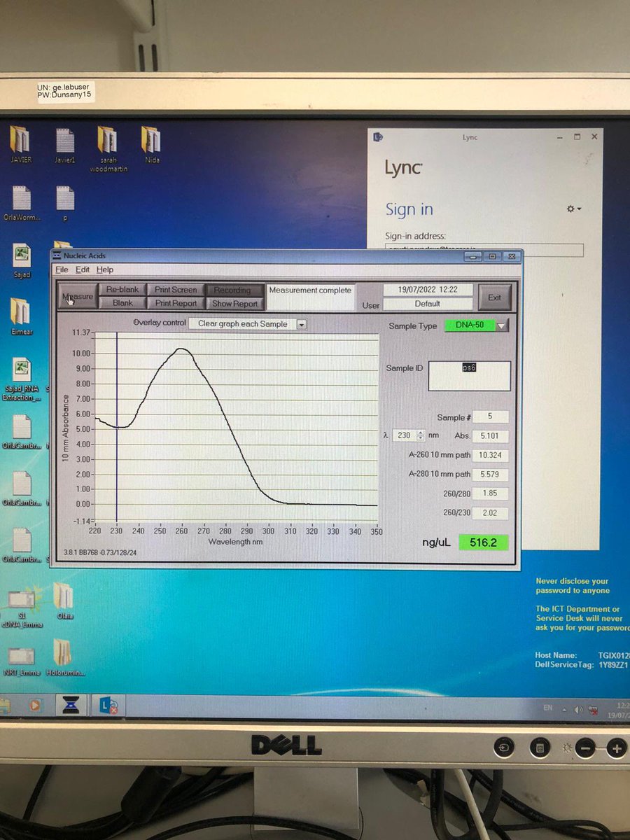
Task: Click the media player taskbar icon
Action: pyautogui.click(x=36, y=706)
